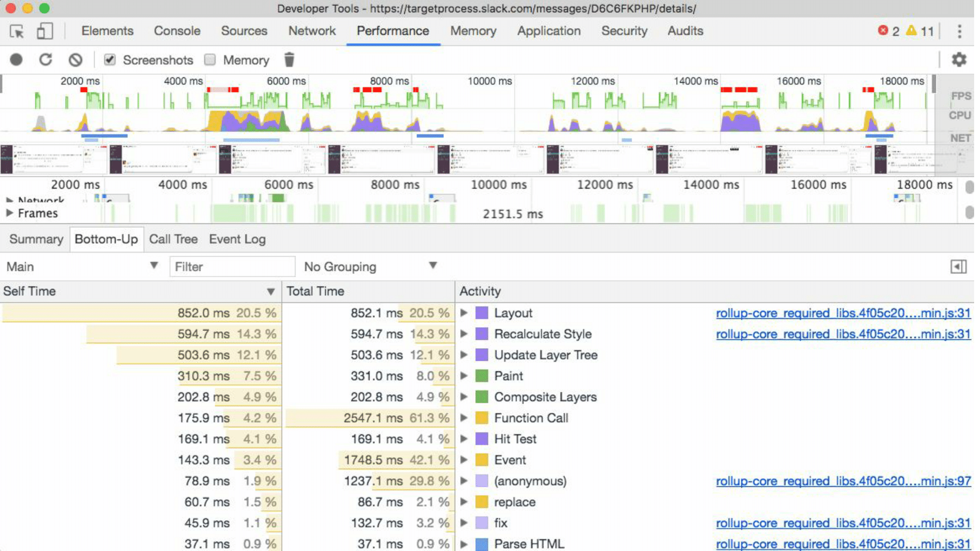Click the reload and profile icon
Viewport: 980px width, 551px height.
(x=46, y=60)
